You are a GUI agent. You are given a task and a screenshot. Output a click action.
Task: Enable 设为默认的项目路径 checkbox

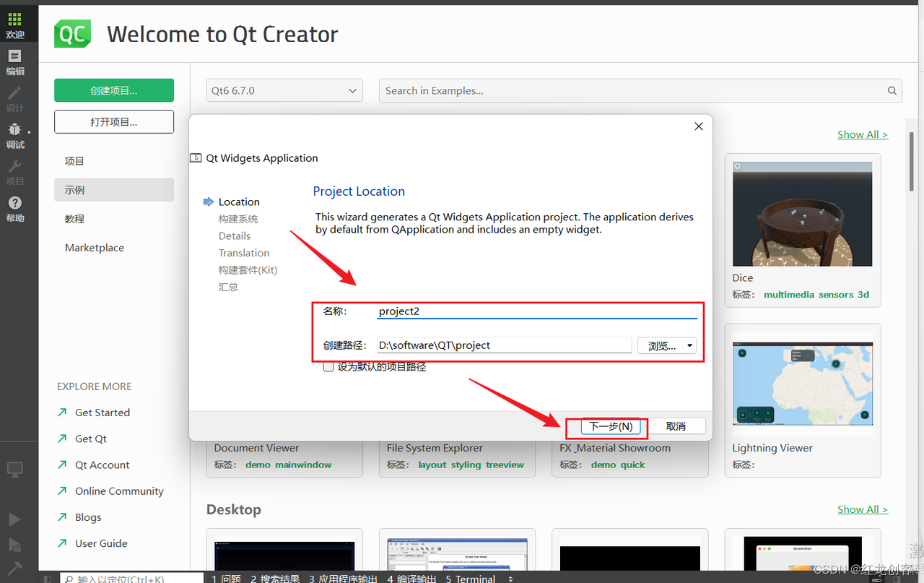[328, 366]
